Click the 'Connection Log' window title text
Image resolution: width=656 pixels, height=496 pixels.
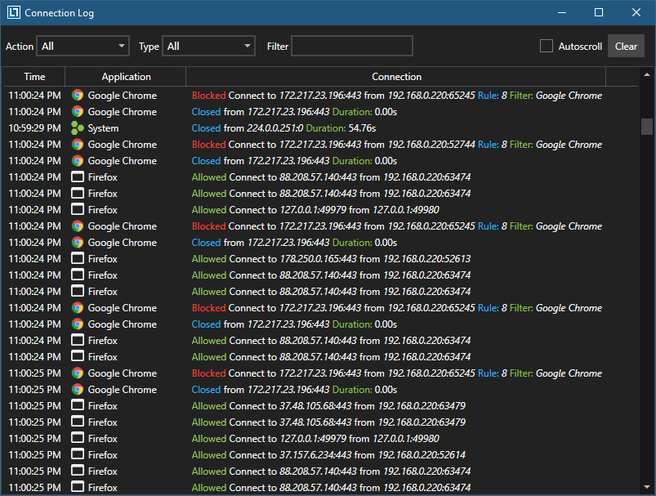[x=59, y=13]
